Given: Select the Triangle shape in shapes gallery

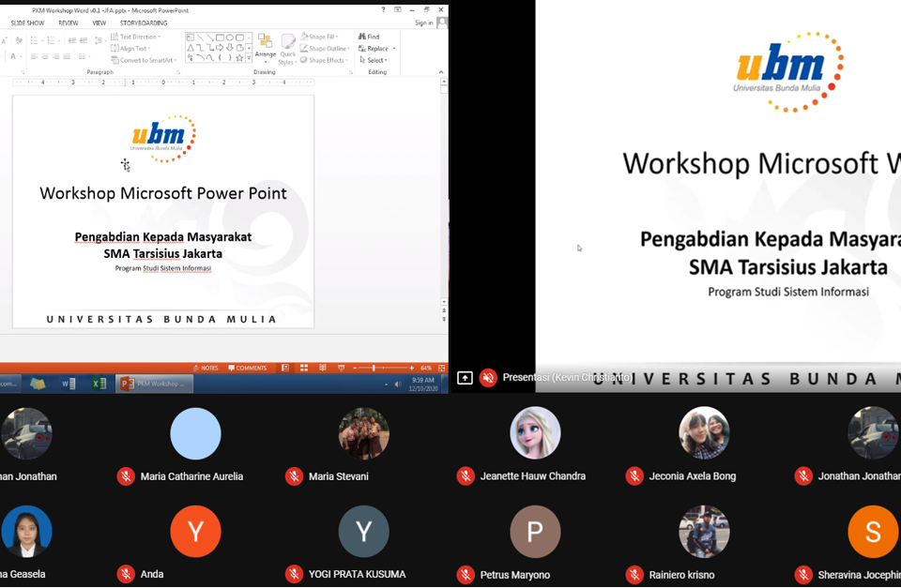Looking at the screenshot, I should click(191, 48).
